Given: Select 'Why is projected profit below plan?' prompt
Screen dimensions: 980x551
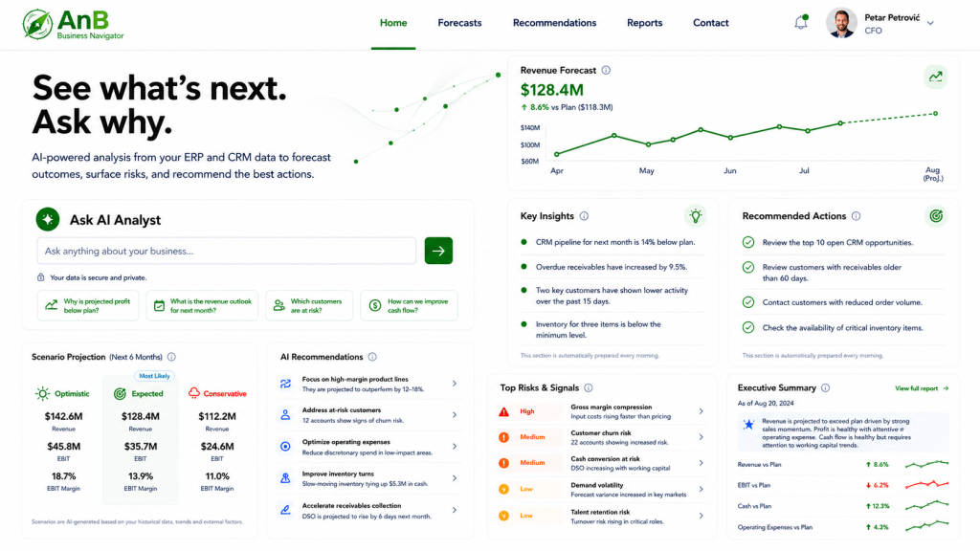Looking at the screenshot, I should coord(88,305).
